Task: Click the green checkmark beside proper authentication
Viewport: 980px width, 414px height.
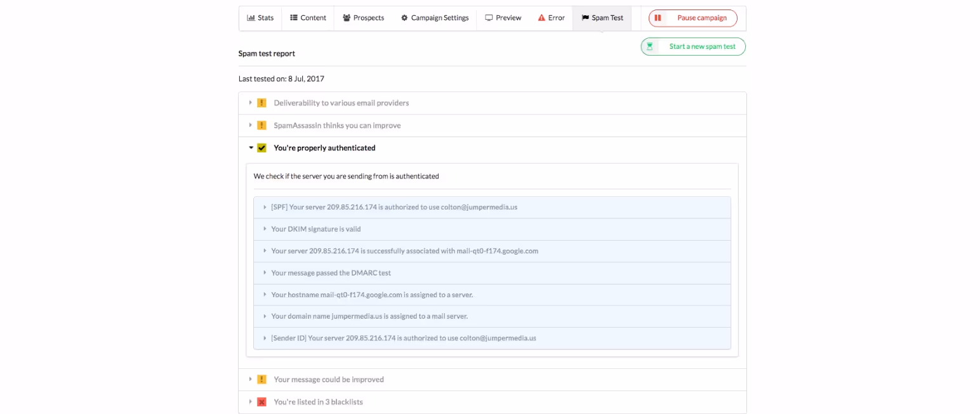Action: click(x=262, y=147)
